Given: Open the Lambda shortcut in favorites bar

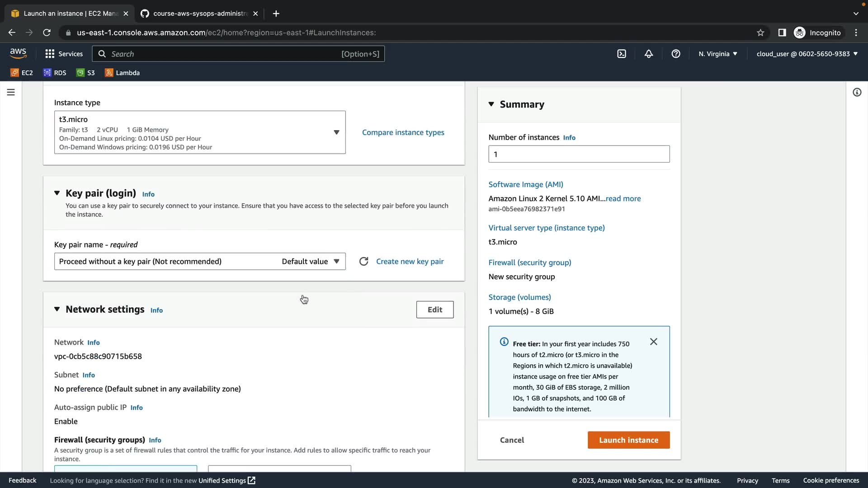Looking at the screenshot, I should (x=122, y=73).
